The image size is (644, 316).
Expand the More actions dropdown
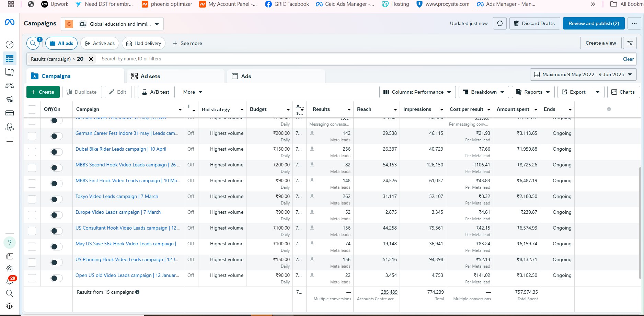pos(193,92)
